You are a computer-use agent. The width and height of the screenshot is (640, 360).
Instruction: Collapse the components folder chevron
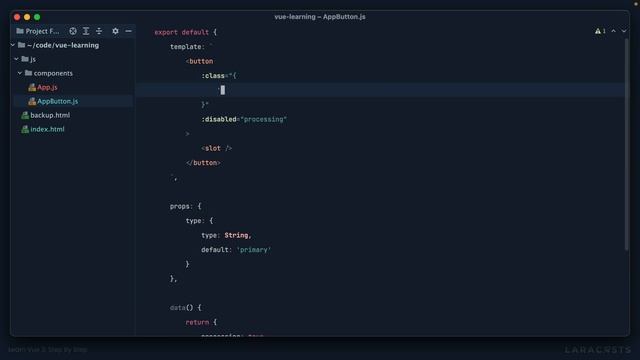coord(20,73)
